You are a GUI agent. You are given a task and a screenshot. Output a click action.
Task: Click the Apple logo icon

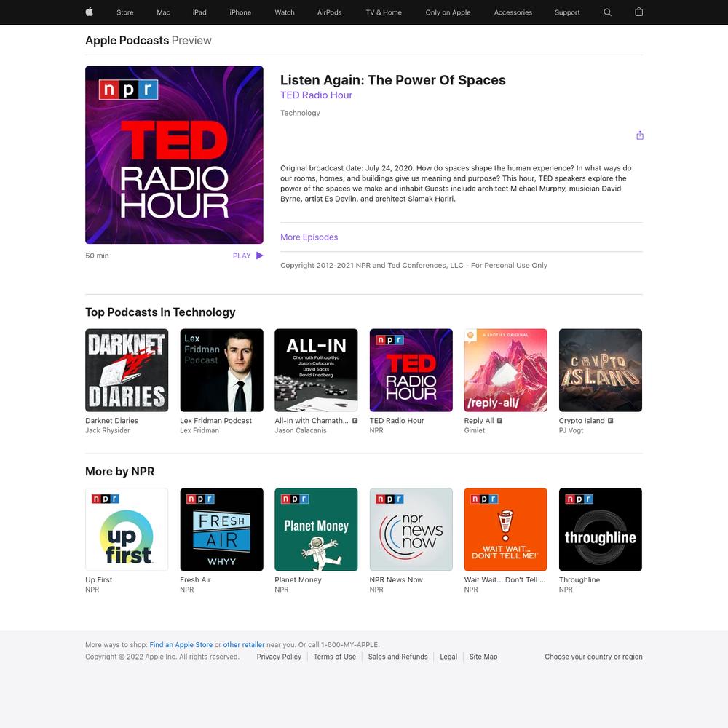click(x=89, y=12)
